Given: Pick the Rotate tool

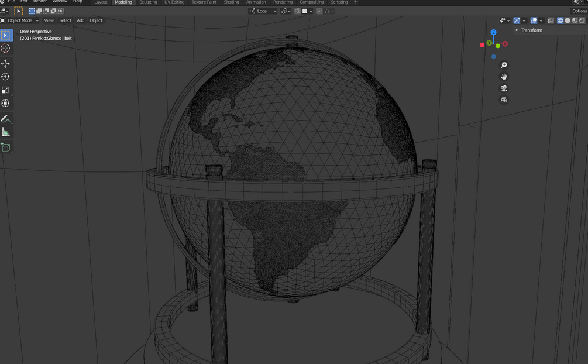Looking at the screenshot, I should click(x=6, y=77).
